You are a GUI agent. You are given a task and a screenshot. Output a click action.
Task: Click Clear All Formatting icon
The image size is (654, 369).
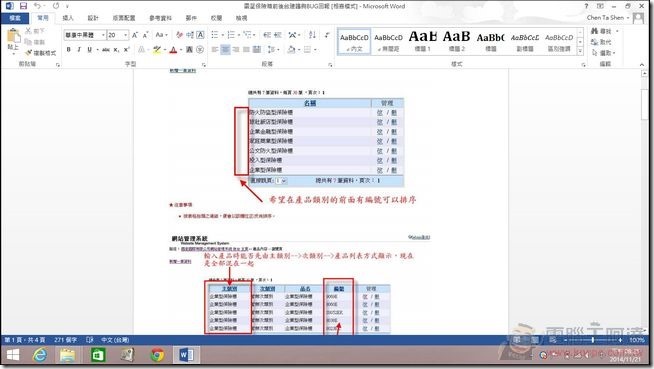click(x=179, y=35)
